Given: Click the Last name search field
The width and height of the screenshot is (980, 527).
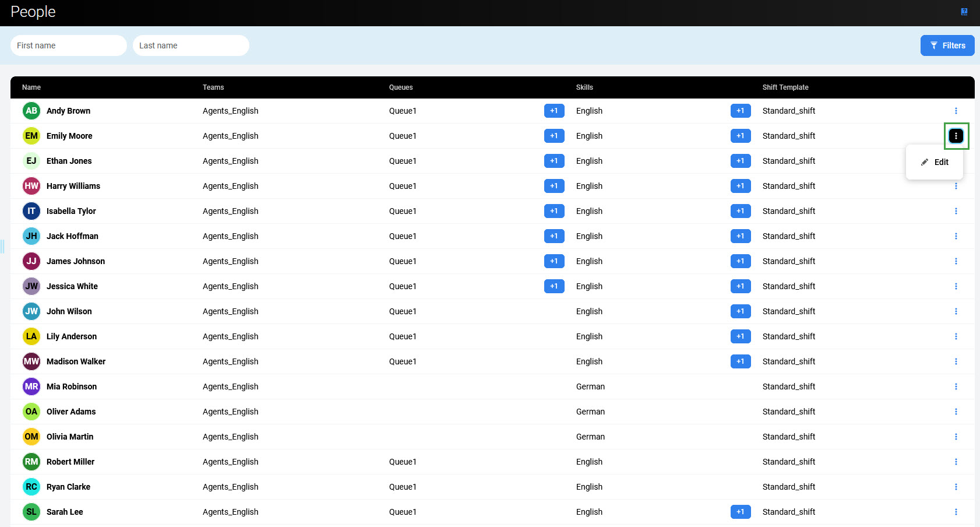Looking at the screenshot, I should point(191,45).
